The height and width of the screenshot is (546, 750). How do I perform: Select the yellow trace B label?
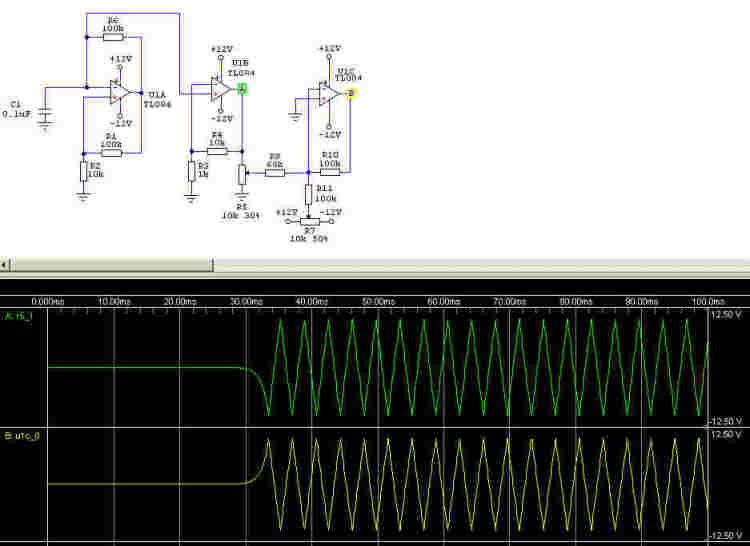[x=22, y=437]
